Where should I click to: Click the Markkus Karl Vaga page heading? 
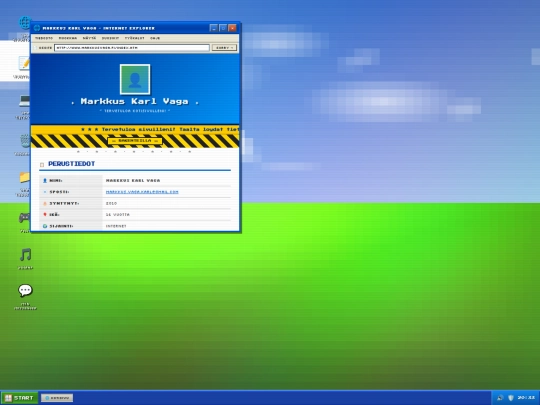(x=135, y=101)
